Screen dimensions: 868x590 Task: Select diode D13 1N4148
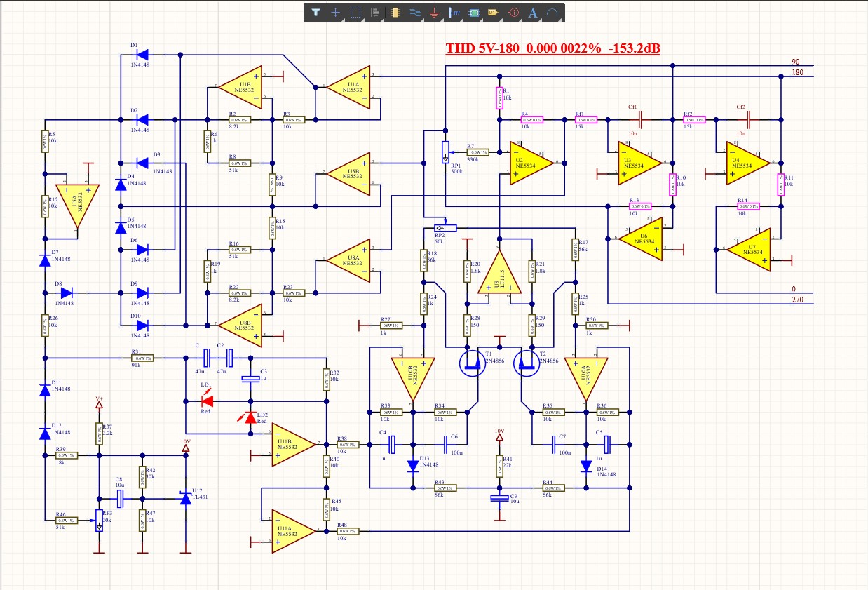[x=413, y=465]
